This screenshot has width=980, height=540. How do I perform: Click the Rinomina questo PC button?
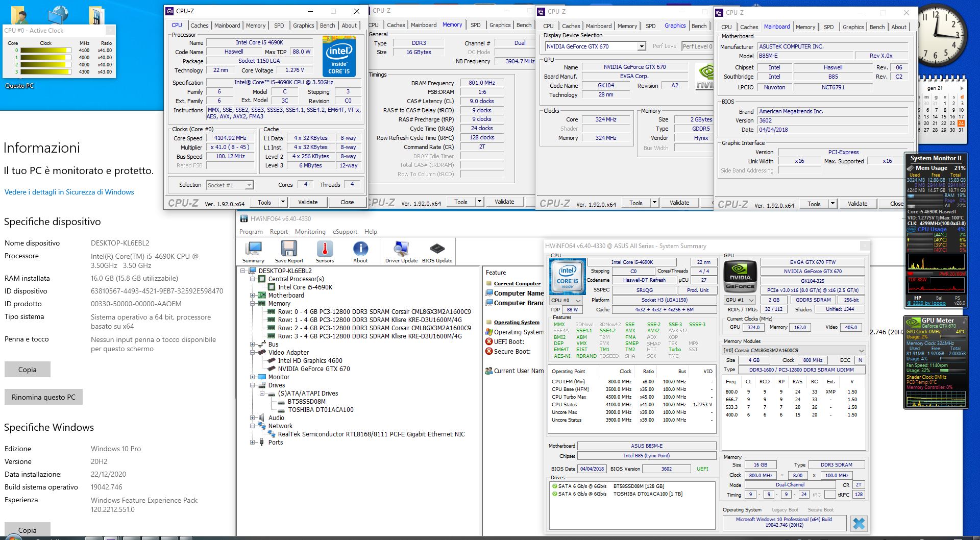coord(43,397)
